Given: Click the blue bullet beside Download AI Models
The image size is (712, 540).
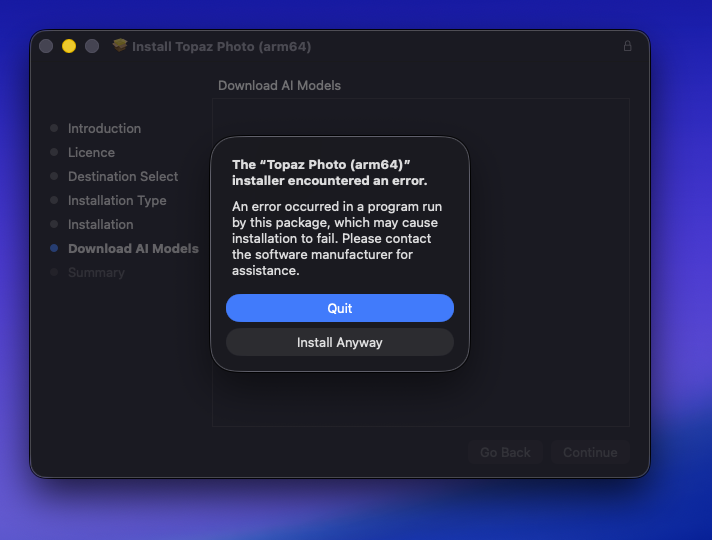Looking at the screenshot, I should point(54,248).
